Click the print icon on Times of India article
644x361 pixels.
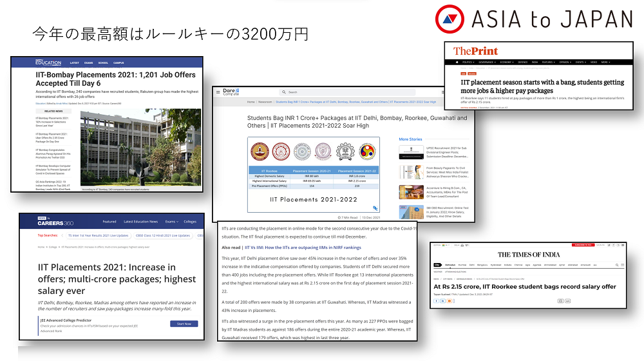click(560, 301)
